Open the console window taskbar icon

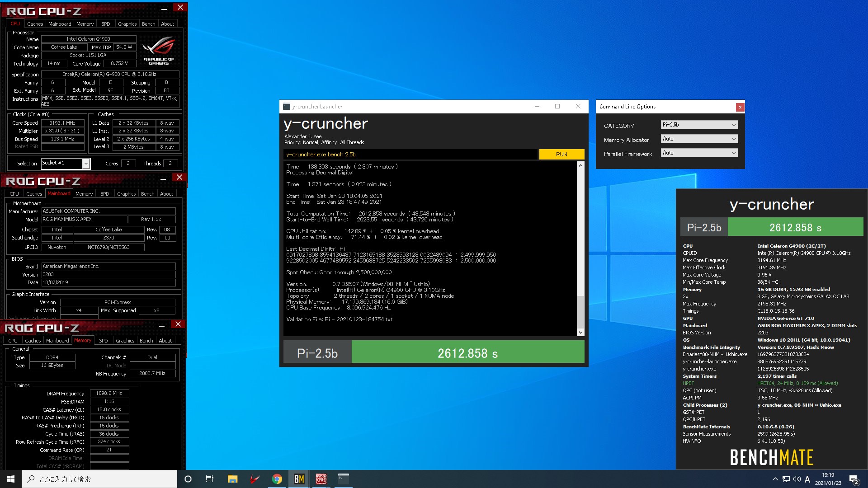pyautogui.click(x=344, y=479)
